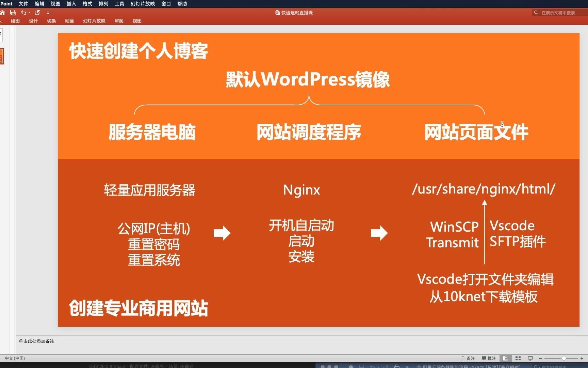Click the Home icon in the quick access toolbar
The height and width of the screenshot is (368, 588).
(x=3, y=13)
